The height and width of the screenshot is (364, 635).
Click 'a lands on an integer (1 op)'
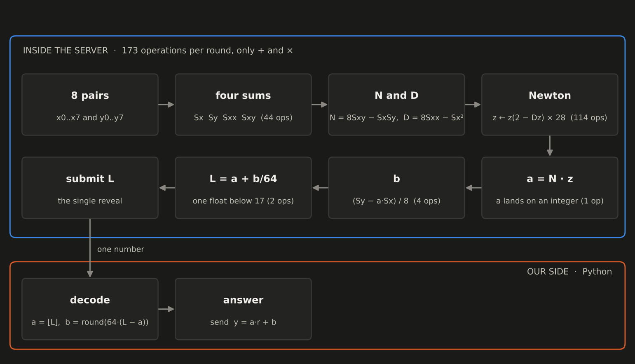550,201
